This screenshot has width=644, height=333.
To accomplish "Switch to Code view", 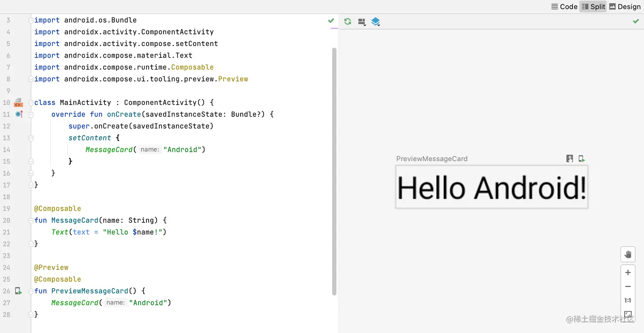I will [564, 6].
